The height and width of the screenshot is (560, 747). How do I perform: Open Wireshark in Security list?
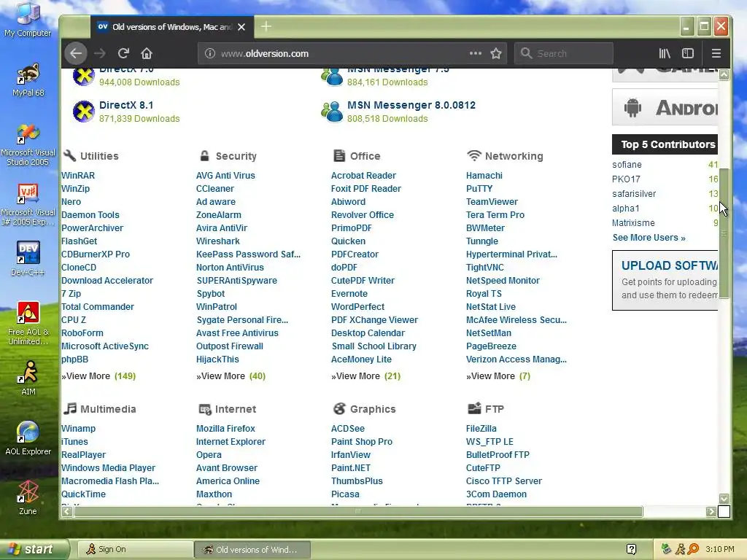pyautogui.click(x=217, y=241)
